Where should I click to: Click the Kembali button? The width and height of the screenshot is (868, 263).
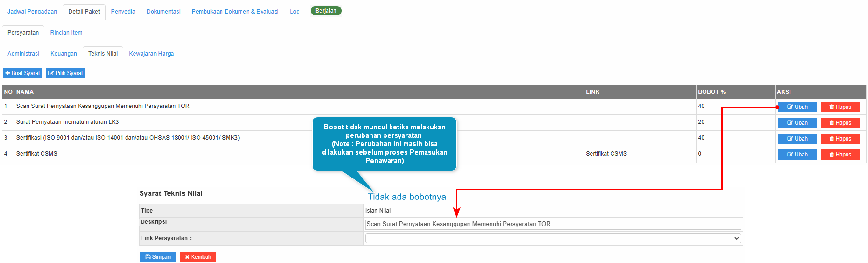(x=198, y=257)
